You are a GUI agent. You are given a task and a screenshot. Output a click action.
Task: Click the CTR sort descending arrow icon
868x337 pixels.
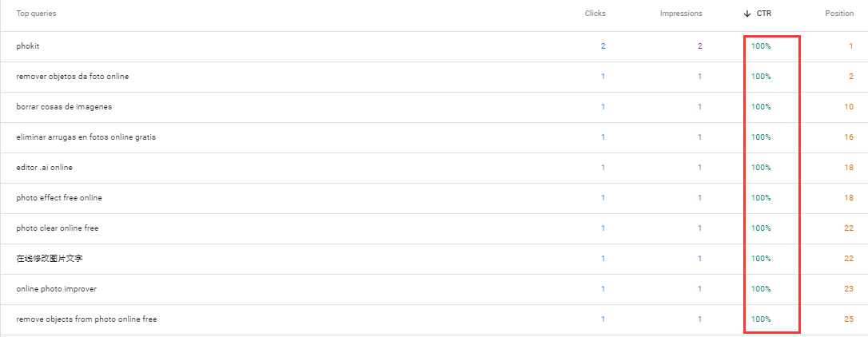tap(747, 14)
